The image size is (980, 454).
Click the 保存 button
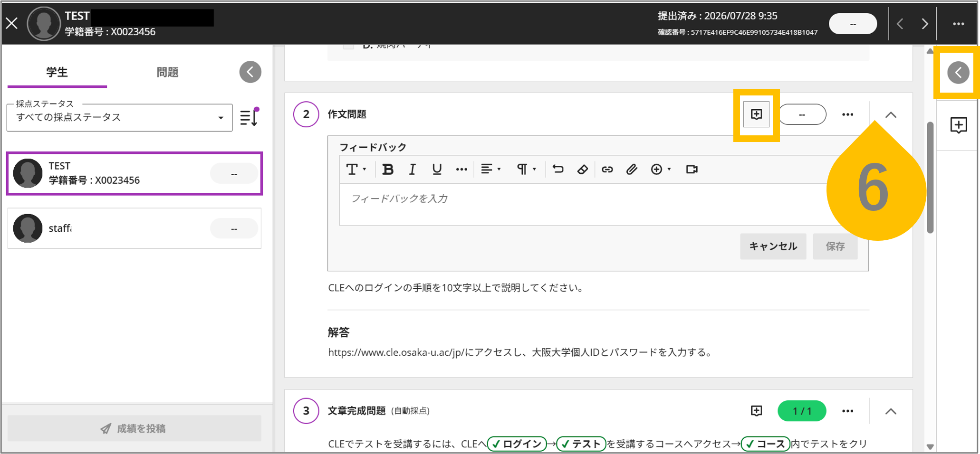click(835, 246)
